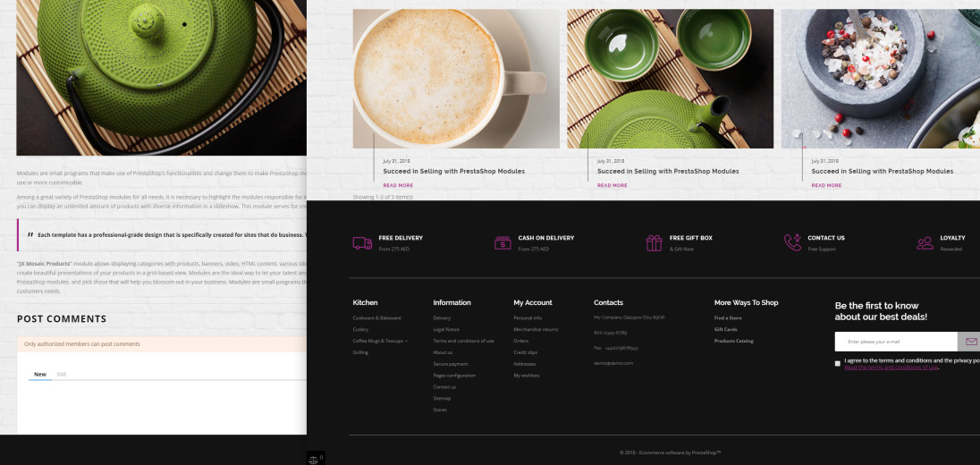Switch to the Old comments tab
The width and height of the screenshot is (980, 465).
point(62,374)
